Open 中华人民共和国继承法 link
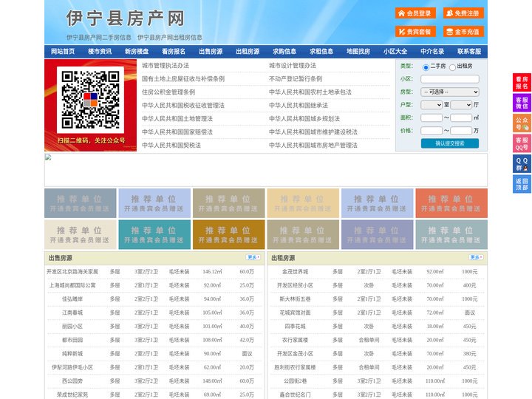This screenshot has width=532, height=399. tap(299, 105)
